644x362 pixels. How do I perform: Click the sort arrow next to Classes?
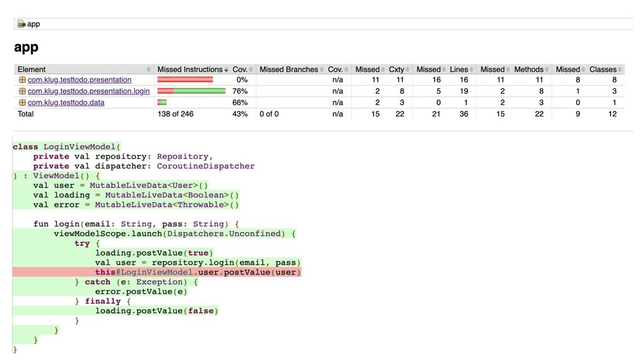tap(621, 70)
